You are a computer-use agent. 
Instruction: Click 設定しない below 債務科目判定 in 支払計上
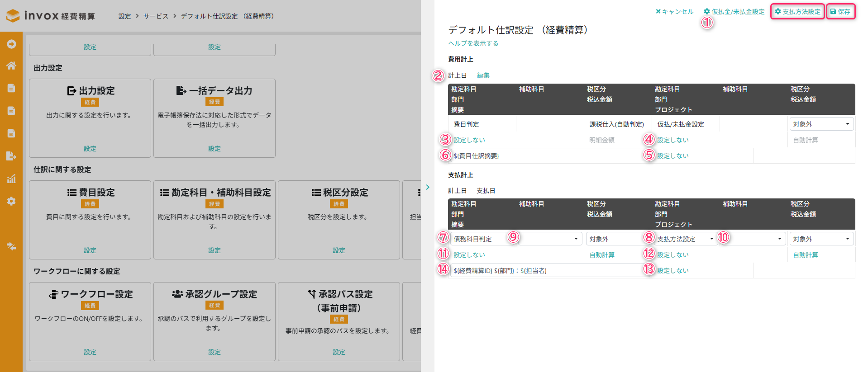pyautogui.click(x=469, y=255)
